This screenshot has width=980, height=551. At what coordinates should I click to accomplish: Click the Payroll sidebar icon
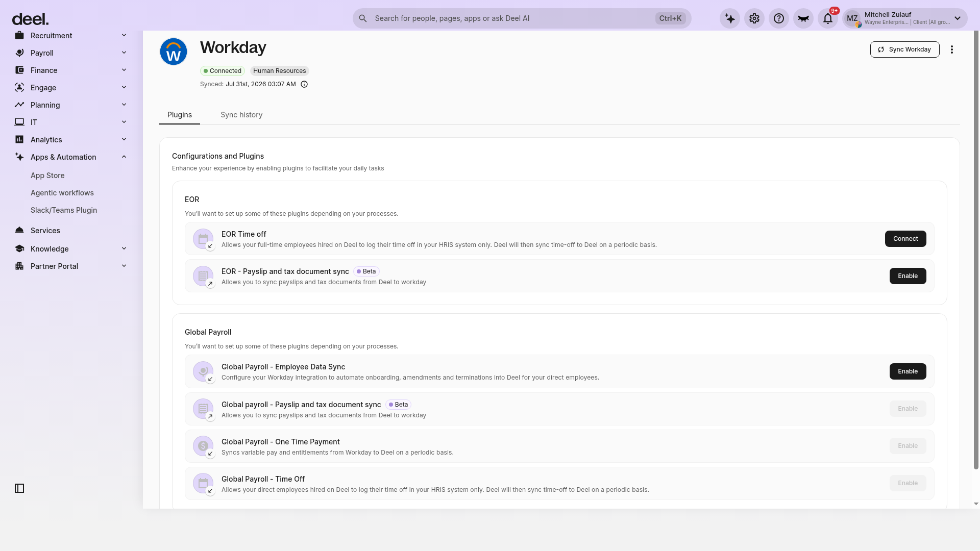tap(19, 53)
